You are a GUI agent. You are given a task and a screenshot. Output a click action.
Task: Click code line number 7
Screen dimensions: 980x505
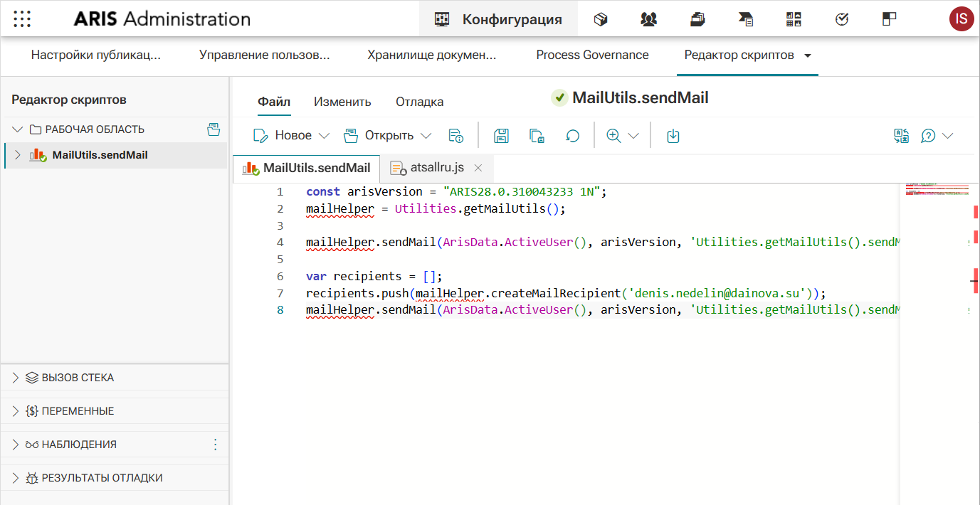(x=280, y=293)
